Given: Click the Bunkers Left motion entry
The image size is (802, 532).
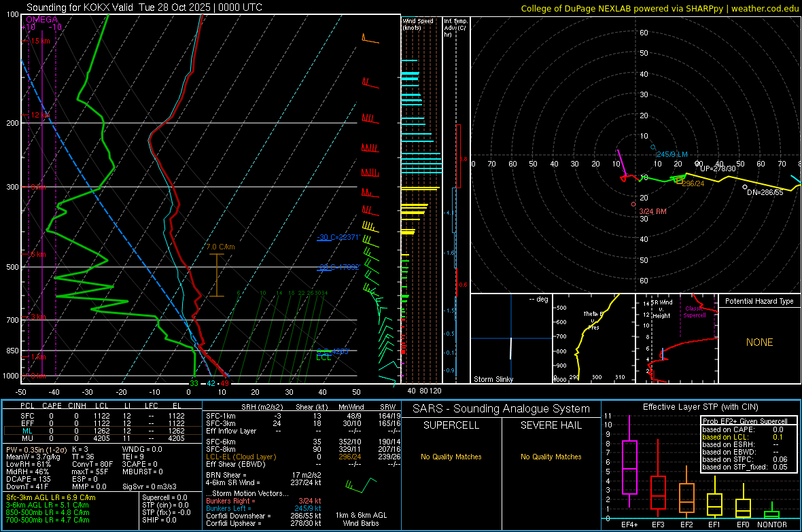Looking at the screenshot, I should click(264, 508).
